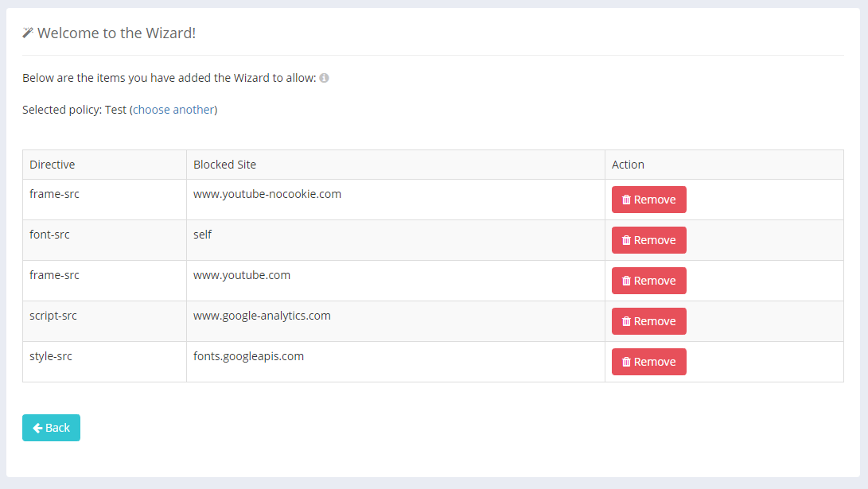Viewport: 868px width, 489px height.
Task: Click the Blocked Site column header
Action: 224,165
